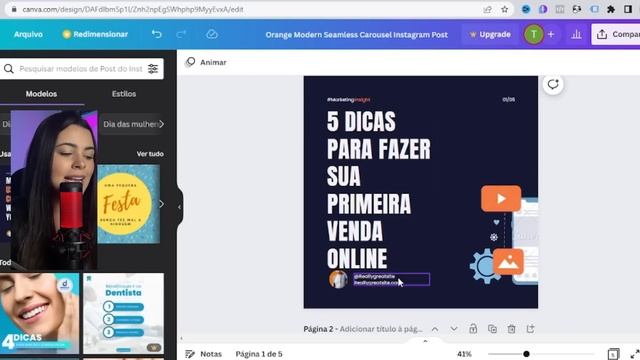Click the Animar button
The width and height of the screenshot is (640, 360).
[206, 62]
